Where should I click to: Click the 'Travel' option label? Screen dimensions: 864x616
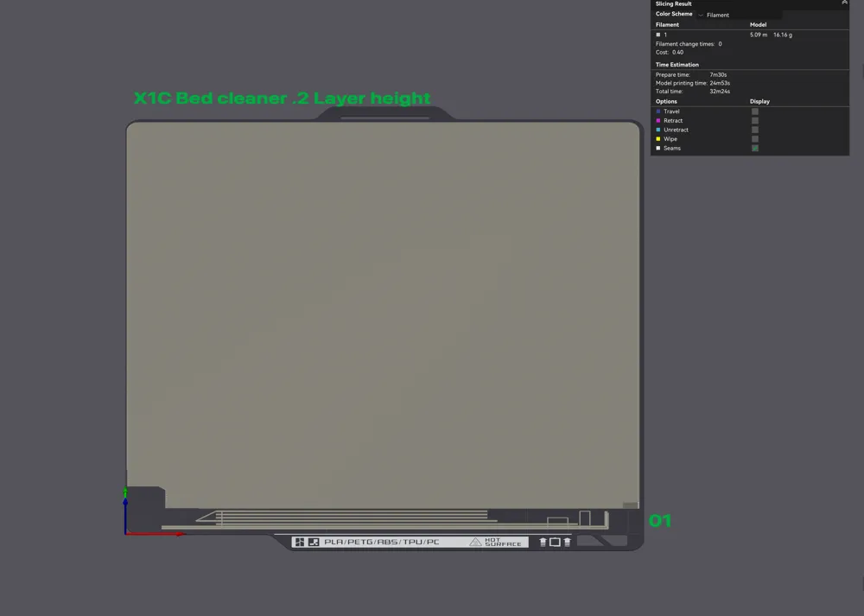pyautogui.click(x=671, y=111)
